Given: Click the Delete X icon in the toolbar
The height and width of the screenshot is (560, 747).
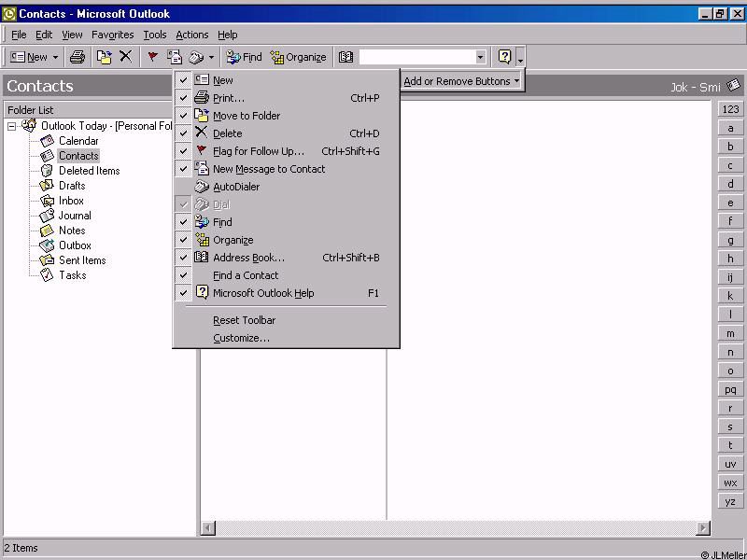Looking at the screenshot, I should (x=126, y=57).
